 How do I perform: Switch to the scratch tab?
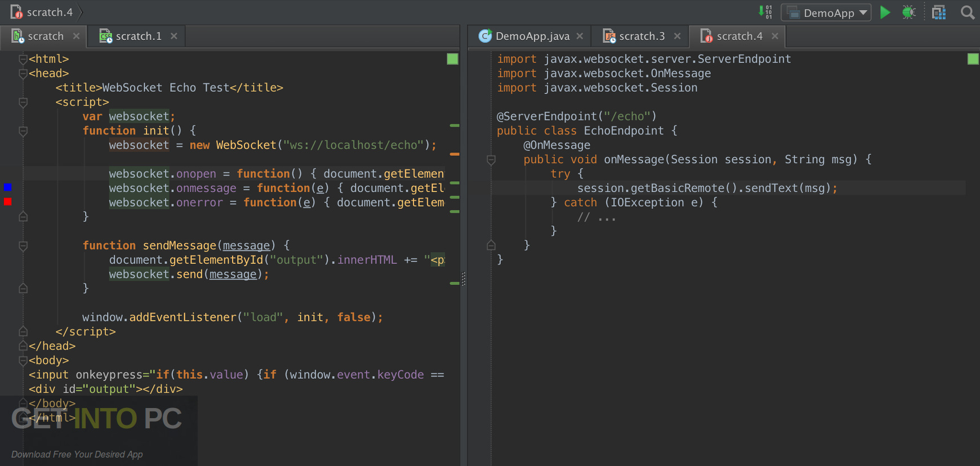click(45, 36)
